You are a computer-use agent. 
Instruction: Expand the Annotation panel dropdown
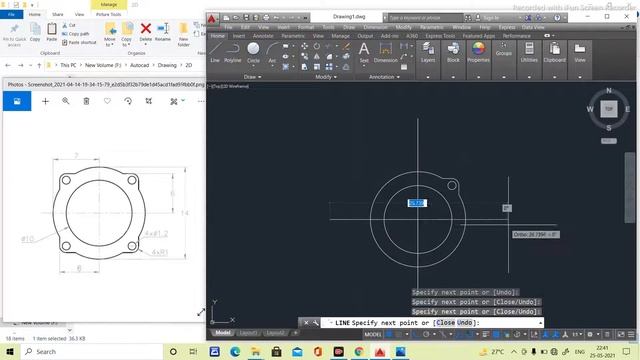click(384, 77)
